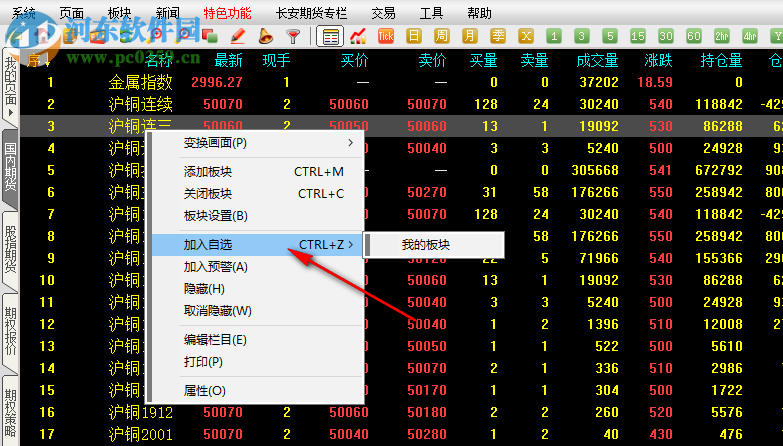The height and width of the screenshot is (446, 783).
Task: Open the 工具 menu
Action: [431, 13]
